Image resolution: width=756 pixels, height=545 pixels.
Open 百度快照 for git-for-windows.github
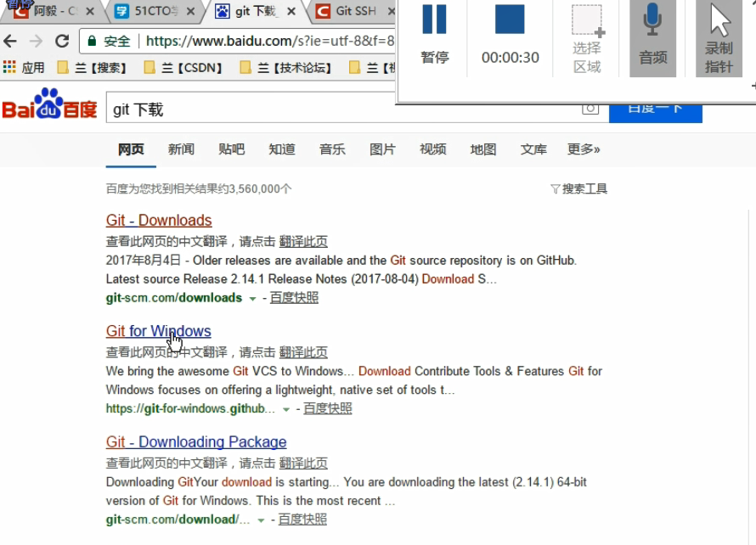pos(328,408)
